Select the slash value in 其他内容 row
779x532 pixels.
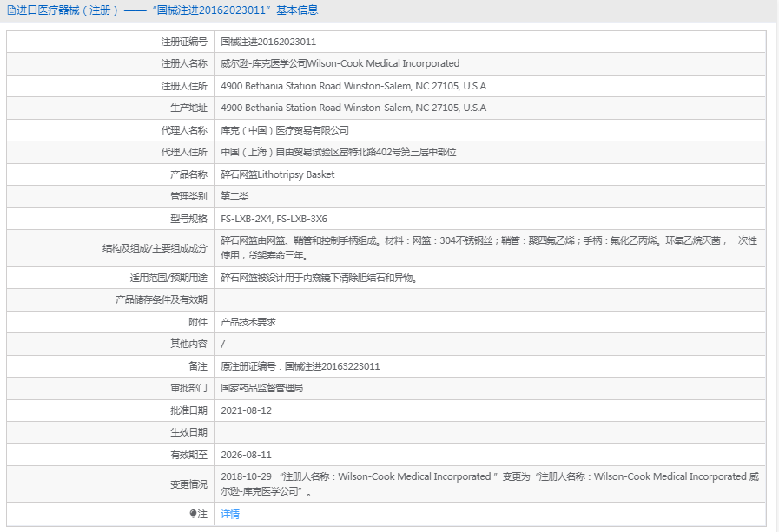pos(222,344)
